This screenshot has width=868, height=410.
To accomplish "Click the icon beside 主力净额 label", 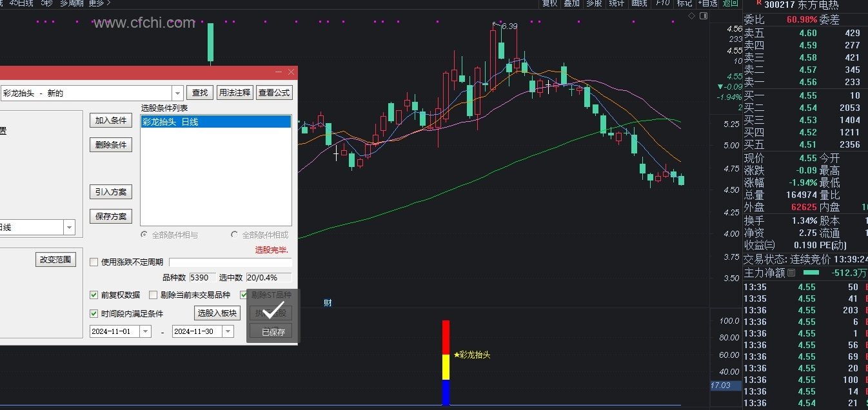I will [791, 273].
